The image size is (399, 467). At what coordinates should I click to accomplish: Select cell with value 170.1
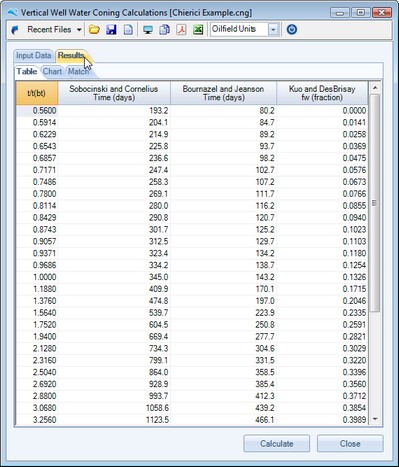(x=223, y=289)
